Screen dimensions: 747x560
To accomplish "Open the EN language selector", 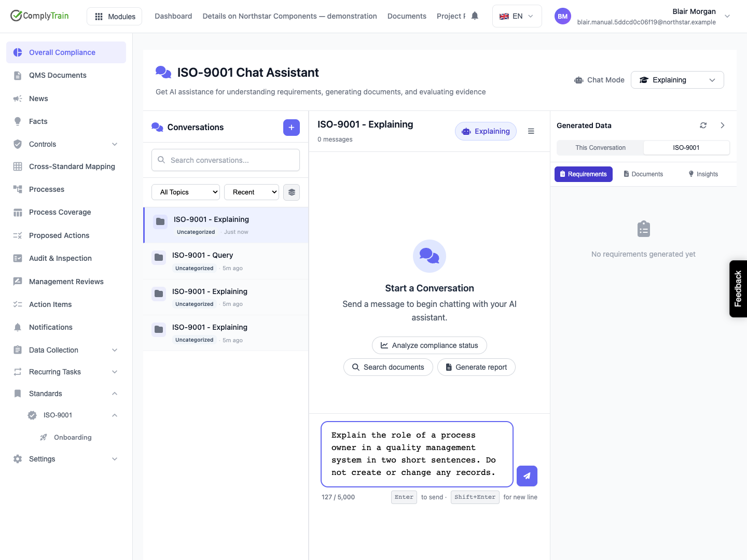I will 517,16.
